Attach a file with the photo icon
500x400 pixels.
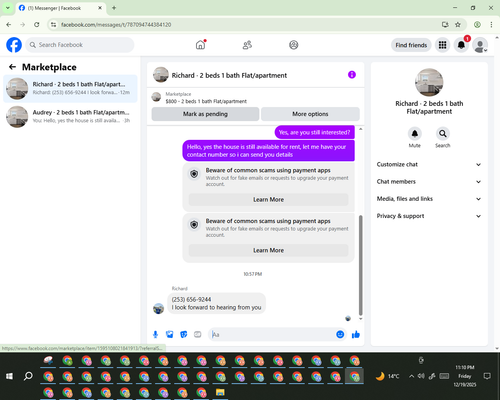(170, 334)
